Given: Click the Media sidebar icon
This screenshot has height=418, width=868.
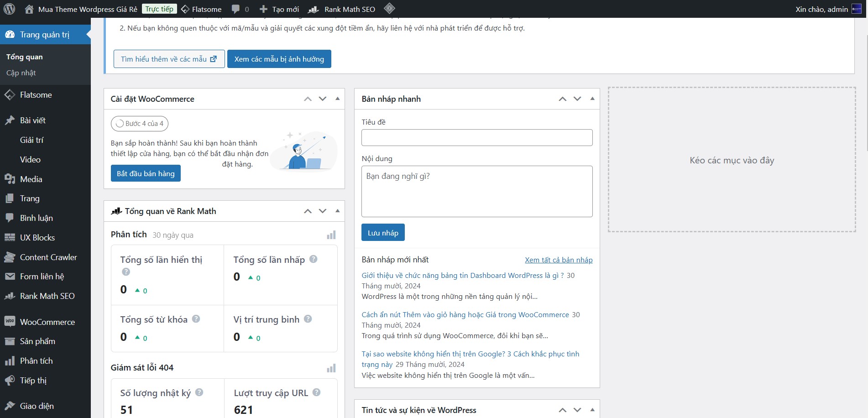Looking at the screenshot, I should (x=10, y=179).
